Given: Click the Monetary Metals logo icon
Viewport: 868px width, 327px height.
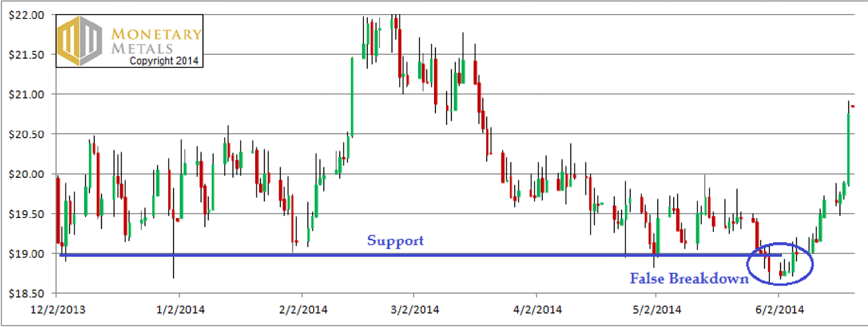Looking at the screenshot, I should pyautogui.click(x=80, y=41).
